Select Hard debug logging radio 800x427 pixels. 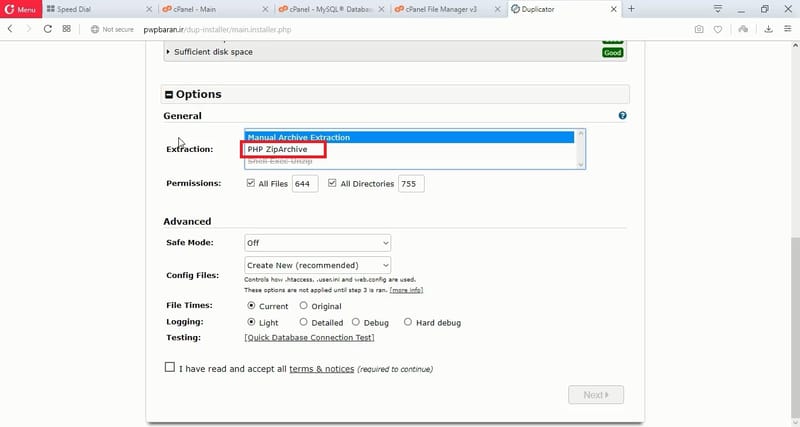pyautogui.click(x=408, y=322)
